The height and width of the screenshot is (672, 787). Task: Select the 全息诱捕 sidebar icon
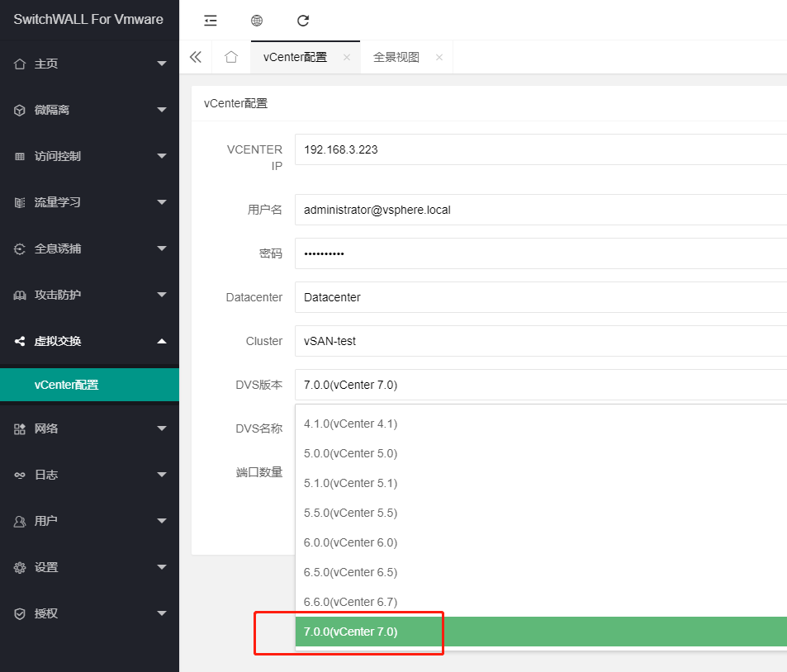click(x=20, y=248)
